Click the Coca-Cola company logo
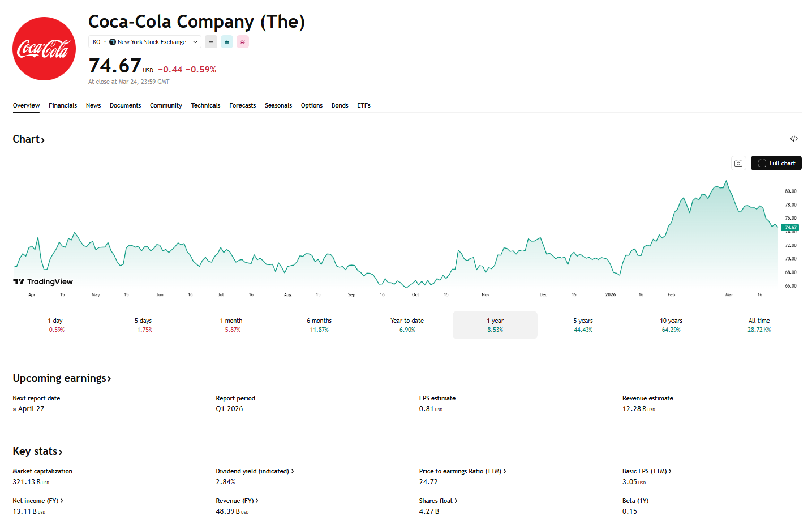812x525 pixels. 44,49
